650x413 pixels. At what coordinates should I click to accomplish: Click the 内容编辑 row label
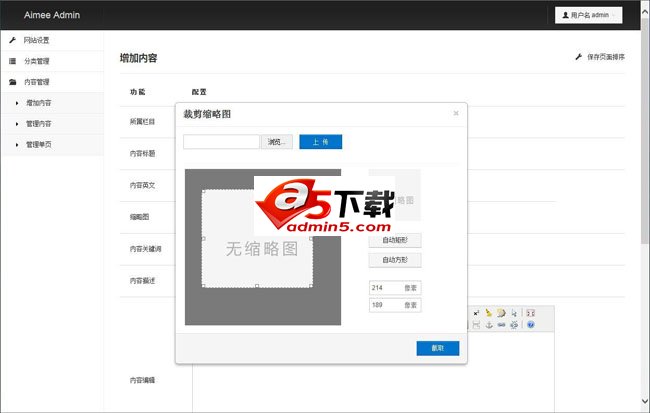click(142, 380)
